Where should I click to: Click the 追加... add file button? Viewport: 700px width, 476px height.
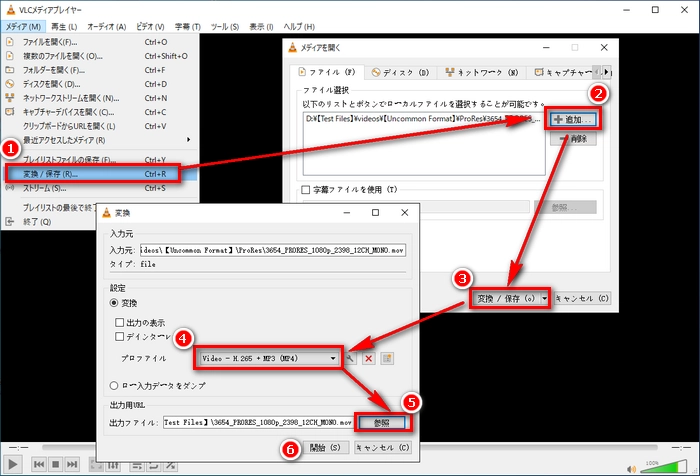point(573,119)
